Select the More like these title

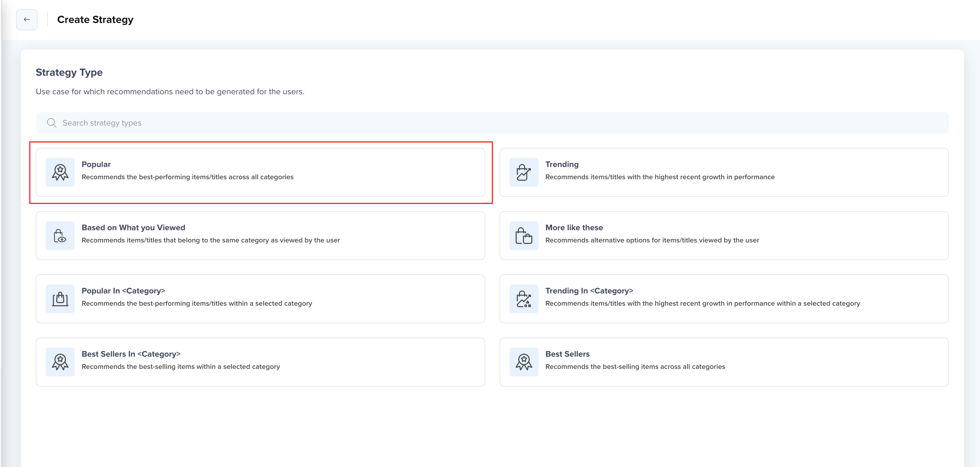coord(574,228)
